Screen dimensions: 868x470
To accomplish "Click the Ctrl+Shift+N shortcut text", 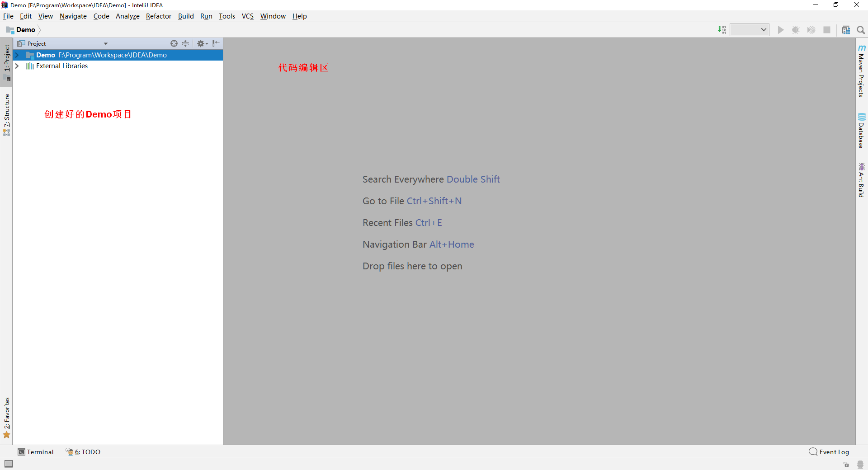I will point(434,201).
